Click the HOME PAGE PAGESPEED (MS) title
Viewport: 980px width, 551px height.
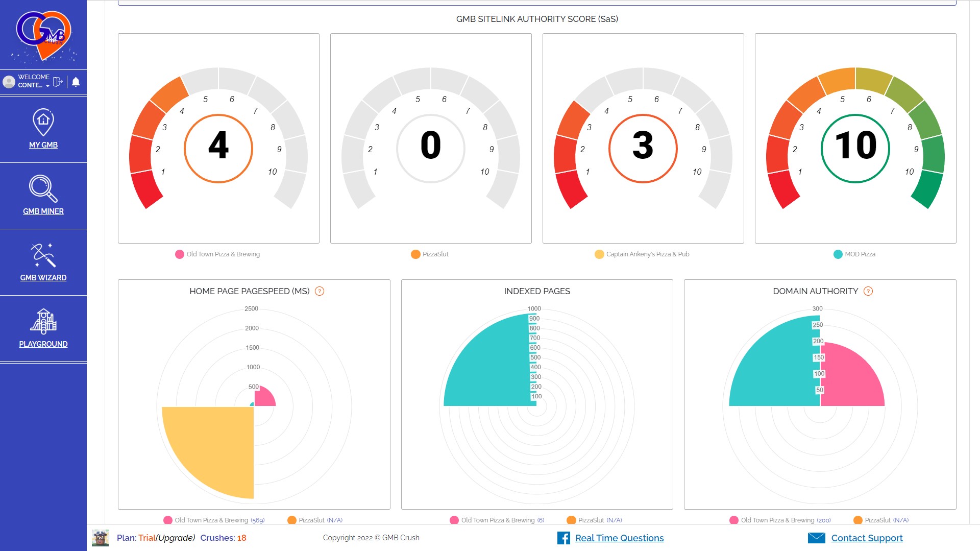pyautogui.click(x=250, y=291)
